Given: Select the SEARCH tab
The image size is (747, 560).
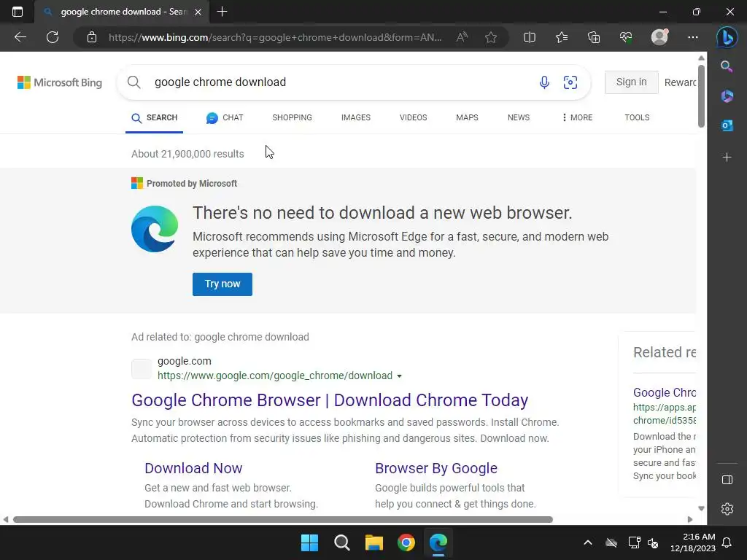Looking at the screenshot, I should (x=155, y=117).
